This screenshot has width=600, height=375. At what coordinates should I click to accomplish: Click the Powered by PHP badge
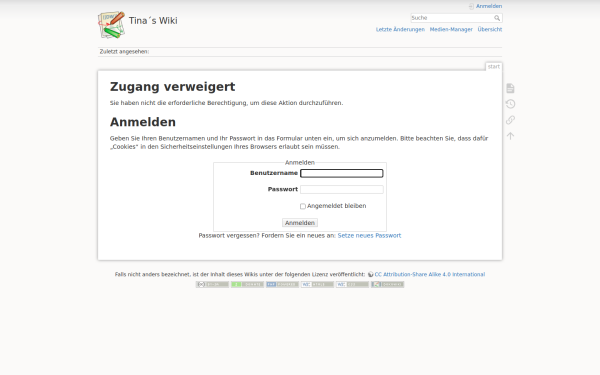(x=282, y=284)
